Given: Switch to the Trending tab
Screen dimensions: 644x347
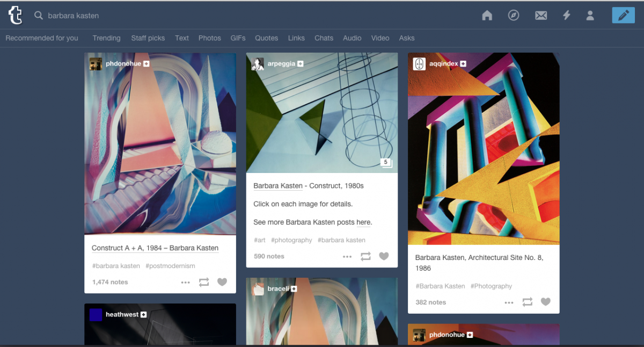Looking at the screenshot, I should point(106,38).
